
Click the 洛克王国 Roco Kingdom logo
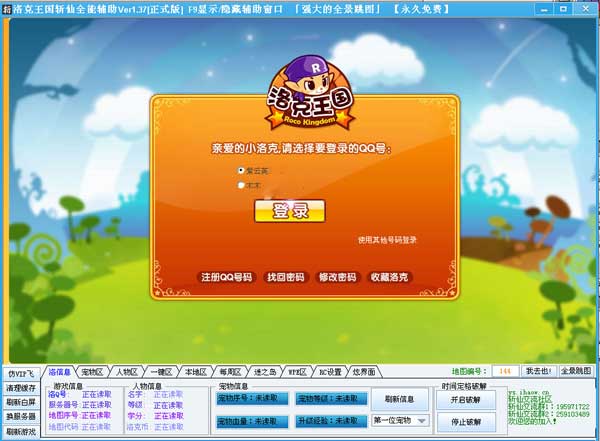coord(309,93)
